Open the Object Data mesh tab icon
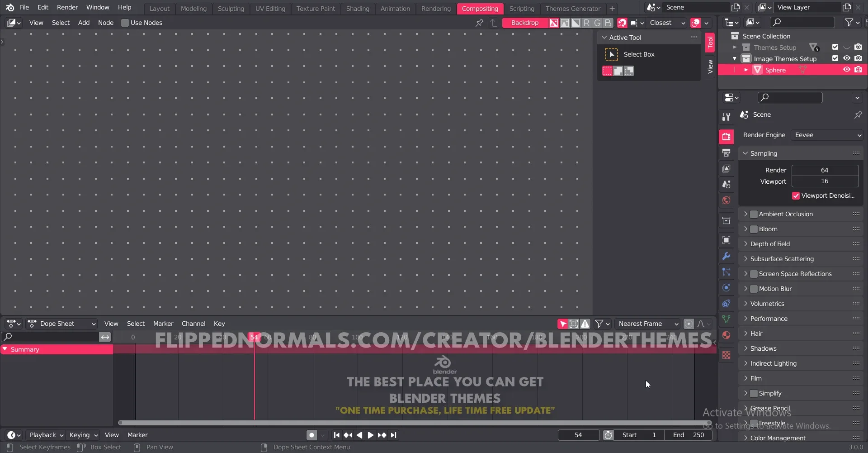This screenshot has height=453, width=868. click(x=726, y=319)
